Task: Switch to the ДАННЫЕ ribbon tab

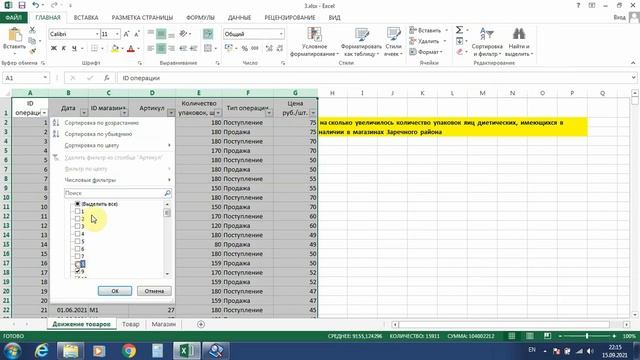Action: point(239,18)
